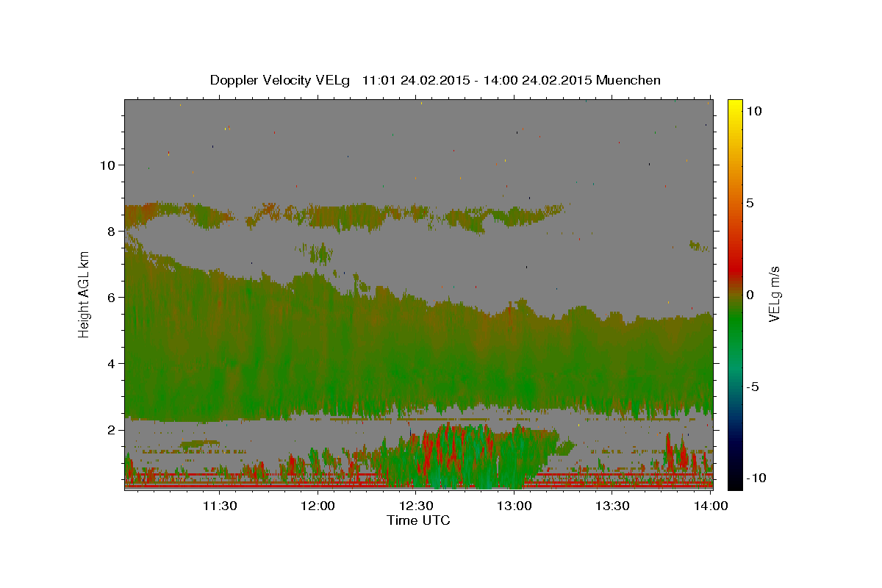Click the colorbar value 0 label
The width and height of the screenshot is (882, 588).
tap(750, 294)
